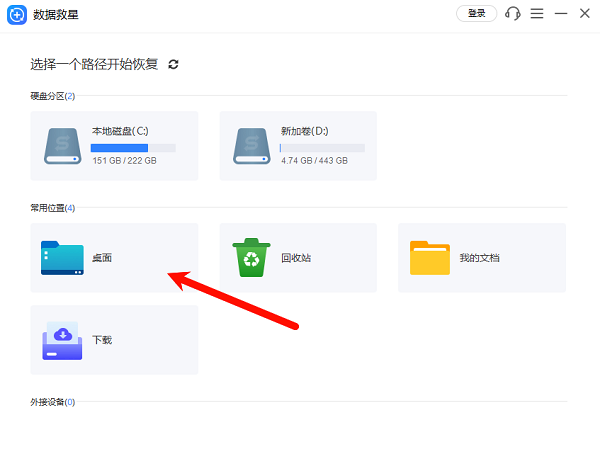The image size is (600, 454).
Task: Click the 下载 label
Action: [102, 340]
